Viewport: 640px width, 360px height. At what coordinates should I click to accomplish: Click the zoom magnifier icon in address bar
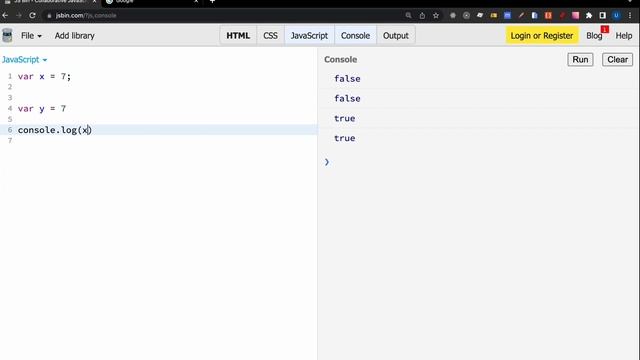click(x=408, y=16)
